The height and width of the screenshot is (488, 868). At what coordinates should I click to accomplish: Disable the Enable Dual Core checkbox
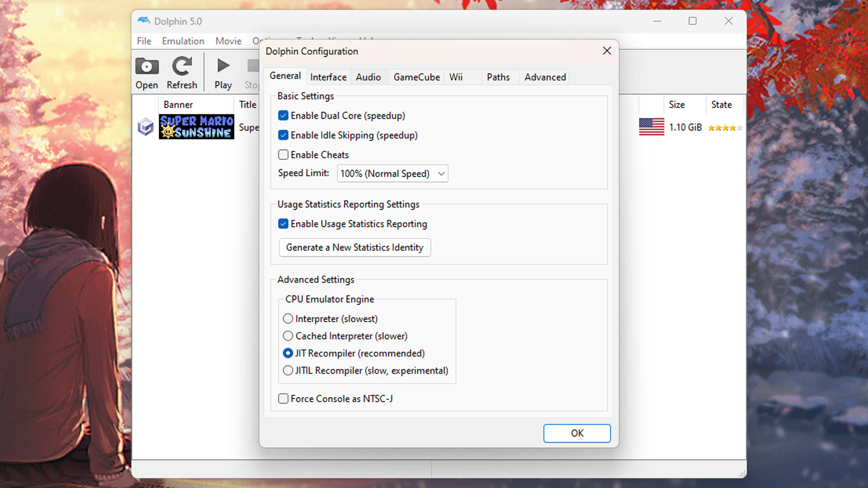283,116
